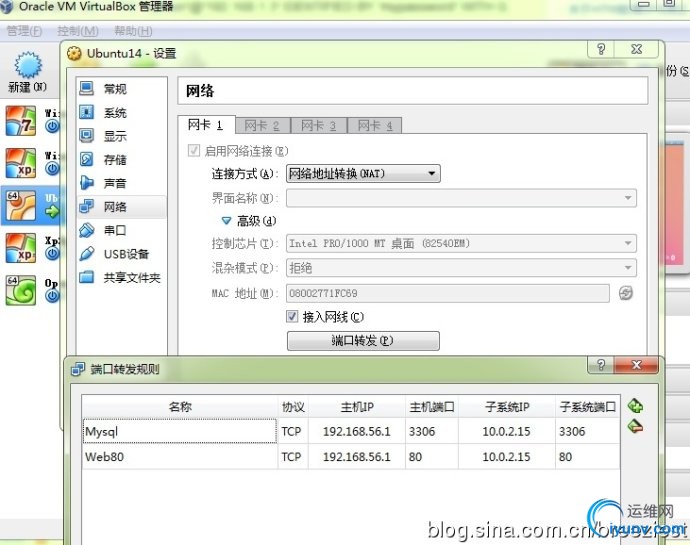Toggle the 启用网络连接 checkbox
The width and height of the screenshot is (690, 545).
click(194, 151)
